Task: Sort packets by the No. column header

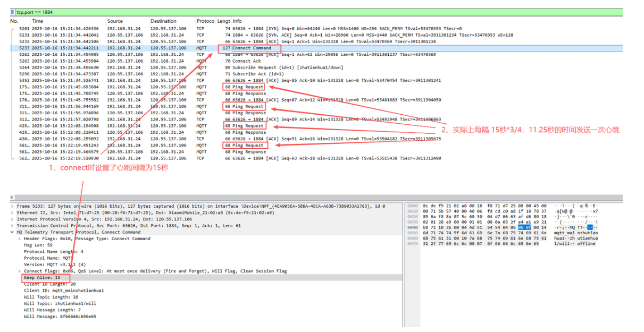Action: point(14,21)
